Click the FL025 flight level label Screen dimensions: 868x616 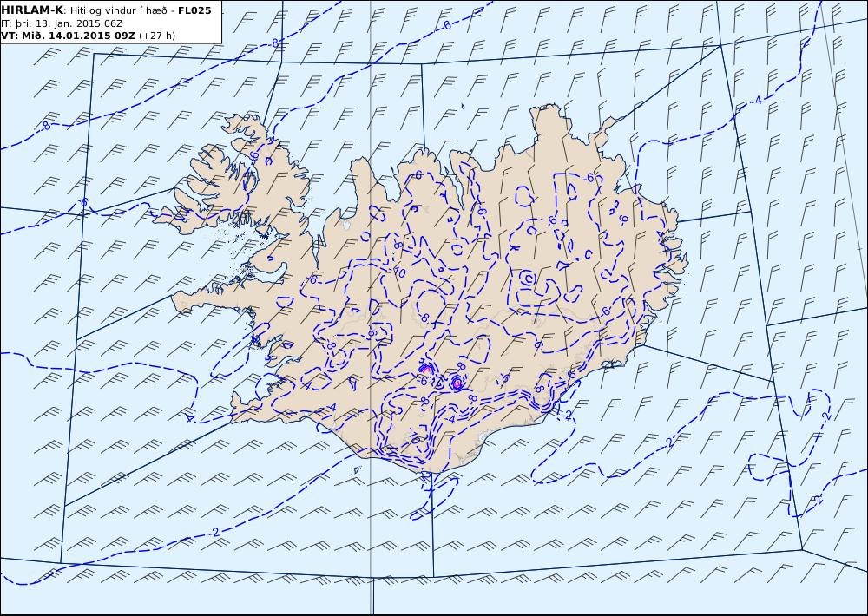click(194, 10)
